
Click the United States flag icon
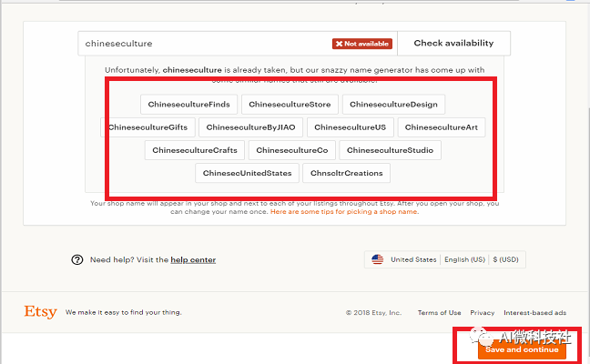pyautogui.click(x=378, y=259)
